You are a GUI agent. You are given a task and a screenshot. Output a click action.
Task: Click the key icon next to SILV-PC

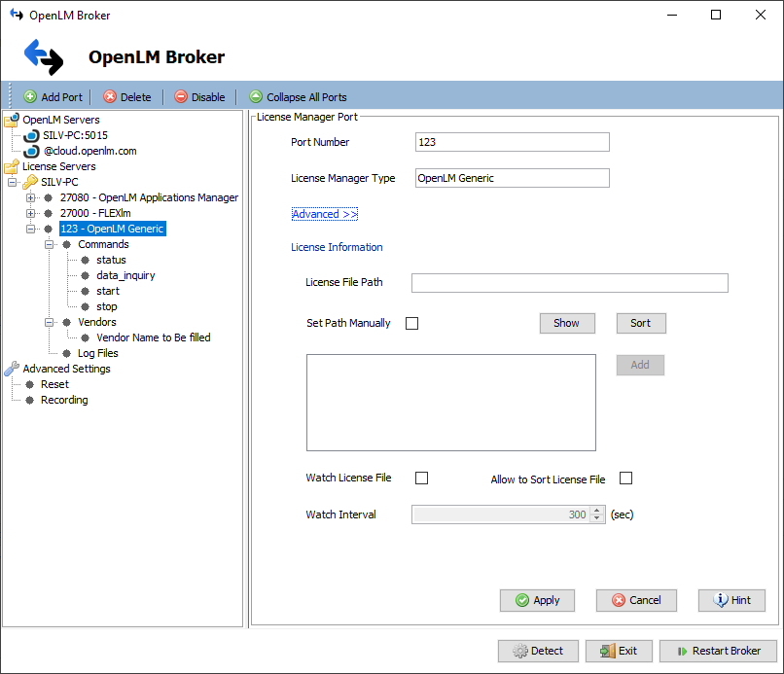29,182
